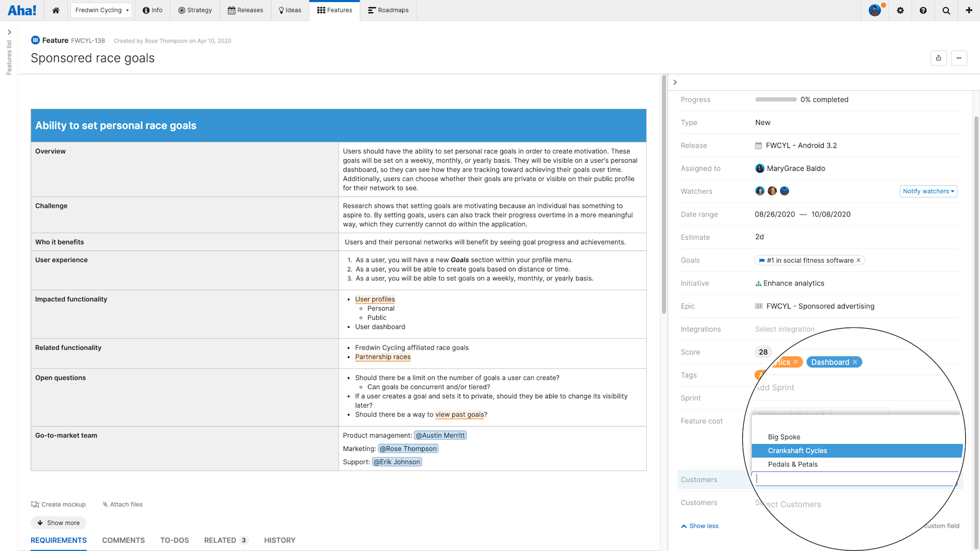The image size is (980, 551).
Task: Switch to the Comments tab
Action: click(123, 540)
